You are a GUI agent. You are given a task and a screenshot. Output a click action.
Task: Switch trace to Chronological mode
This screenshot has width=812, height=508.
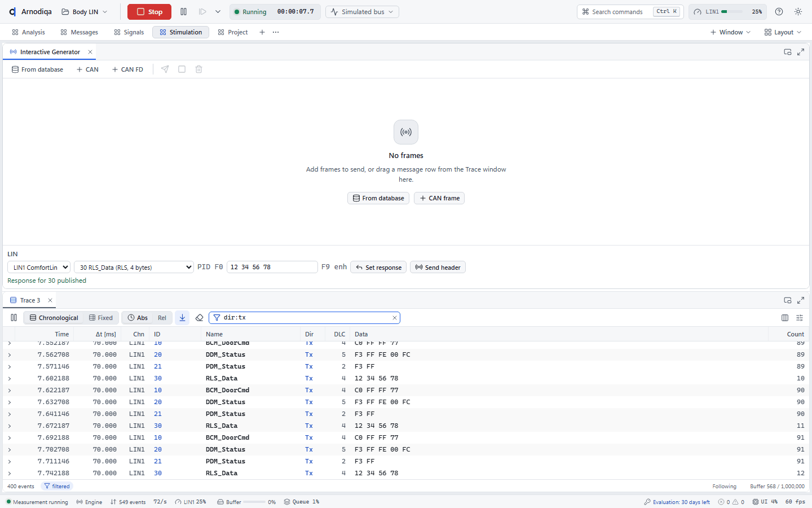click(x=54, y=318)
